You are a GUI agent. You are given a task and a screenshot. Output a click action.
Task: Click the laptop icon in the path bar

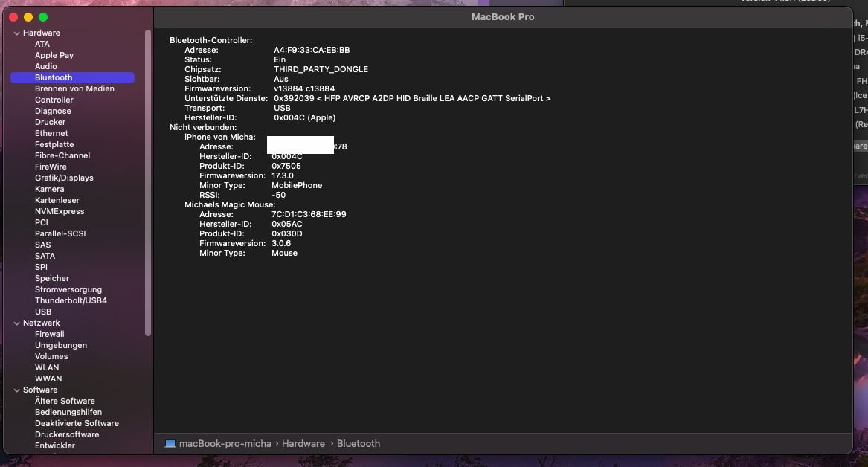point(170,444)
